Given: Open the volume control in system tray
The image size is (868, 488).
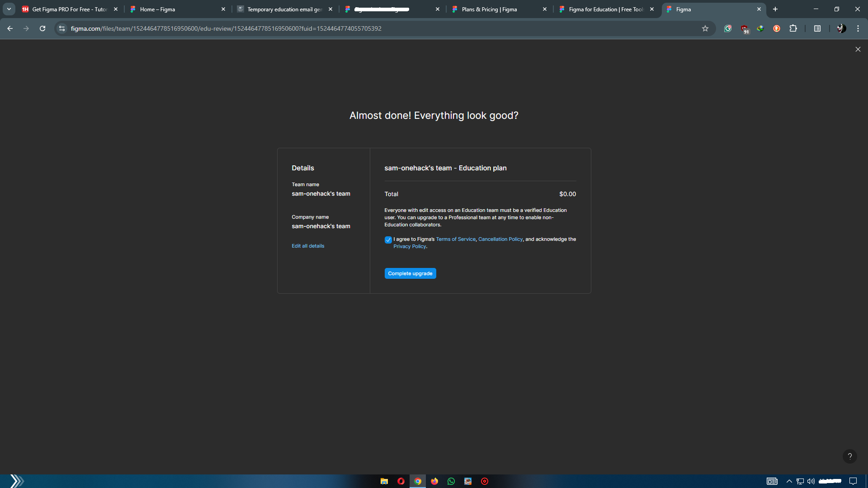Looking at the screenshot, I should point(811,481).
